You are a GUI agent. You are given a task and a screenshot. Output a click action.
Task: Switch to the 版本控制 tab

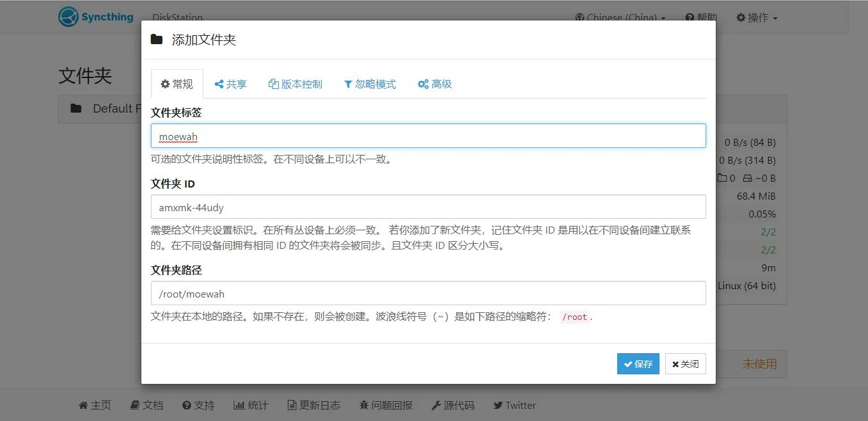(296, 84)
